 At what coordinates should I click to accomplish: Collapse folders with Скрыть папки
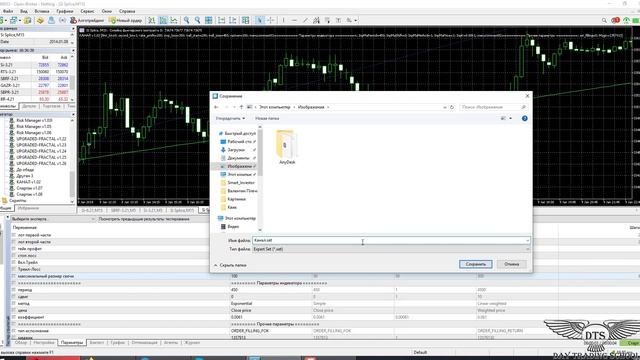coord(230,265)
